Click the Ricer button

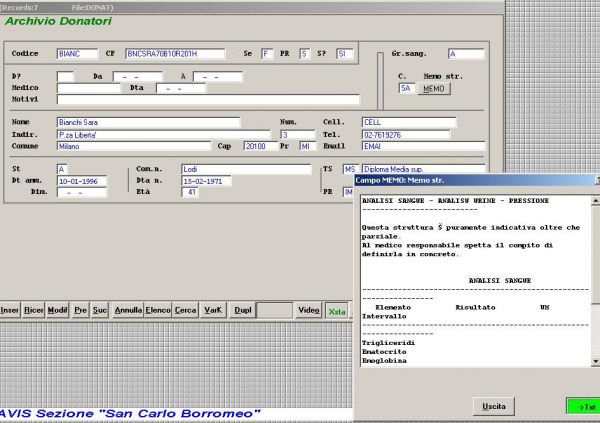pyautogui.click(x=33, y=310)
